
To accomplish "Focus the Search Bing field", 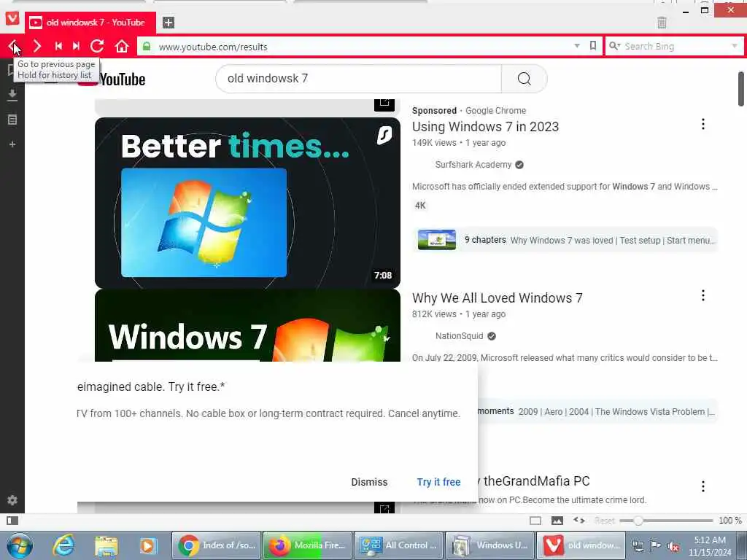I will 675,46.
